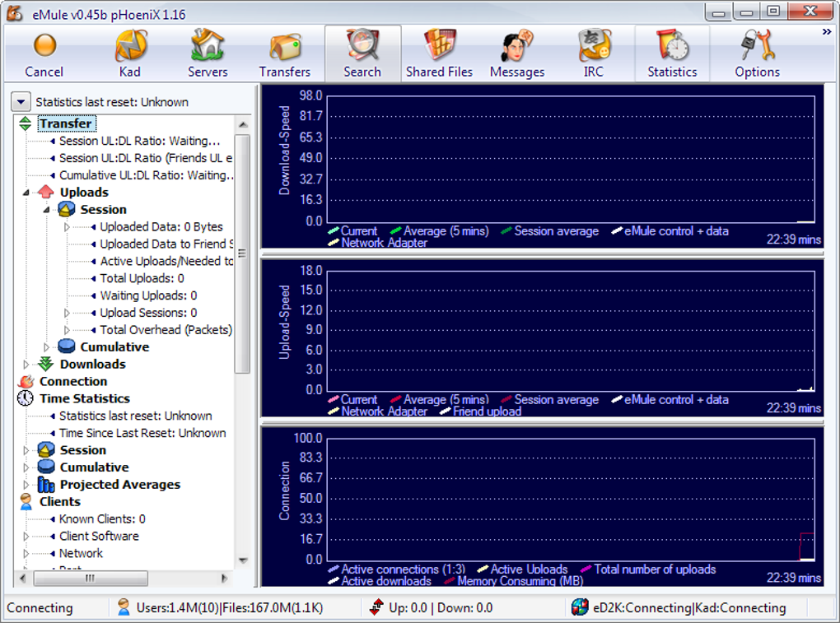Open the Messages panel
The image size is (840, 623).
(516, 52)
